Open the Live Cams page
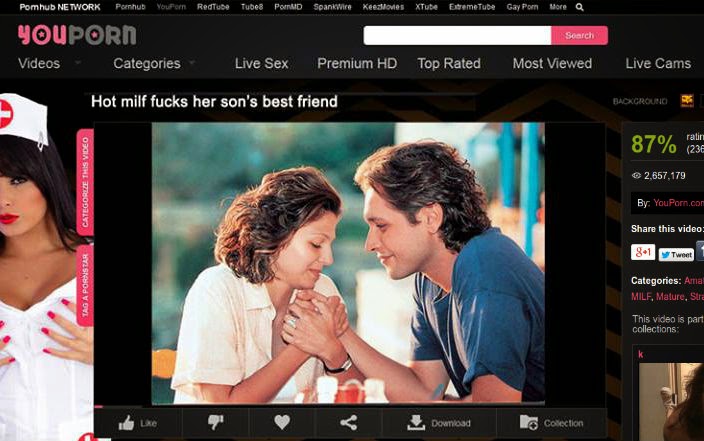Image resolution: width=704 pixels, height=441 pixels. [x=658, y=63]
